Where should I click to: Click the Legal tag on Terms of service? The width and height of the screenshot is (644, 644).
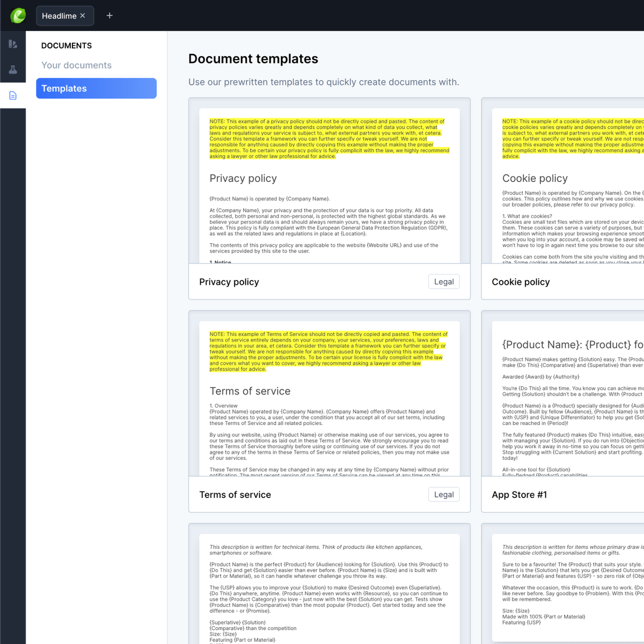[444, 495]
